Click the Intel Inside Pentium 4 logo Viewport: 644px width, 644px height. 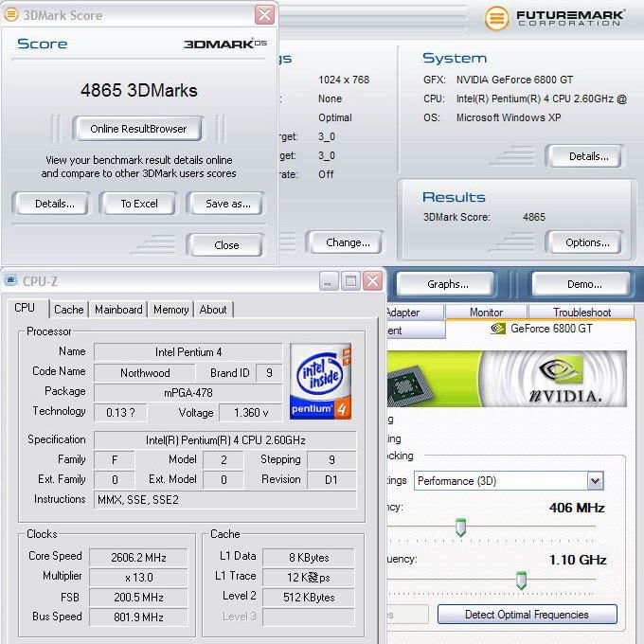coord(321,381)
